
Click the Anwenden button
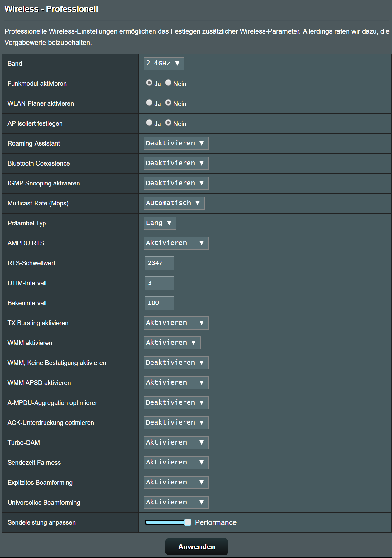point(197,546)
